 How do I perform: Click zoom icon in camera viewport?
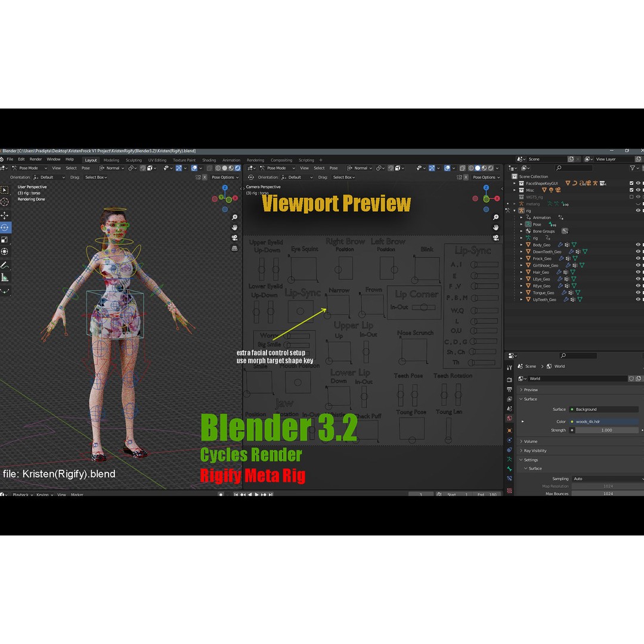496,217
